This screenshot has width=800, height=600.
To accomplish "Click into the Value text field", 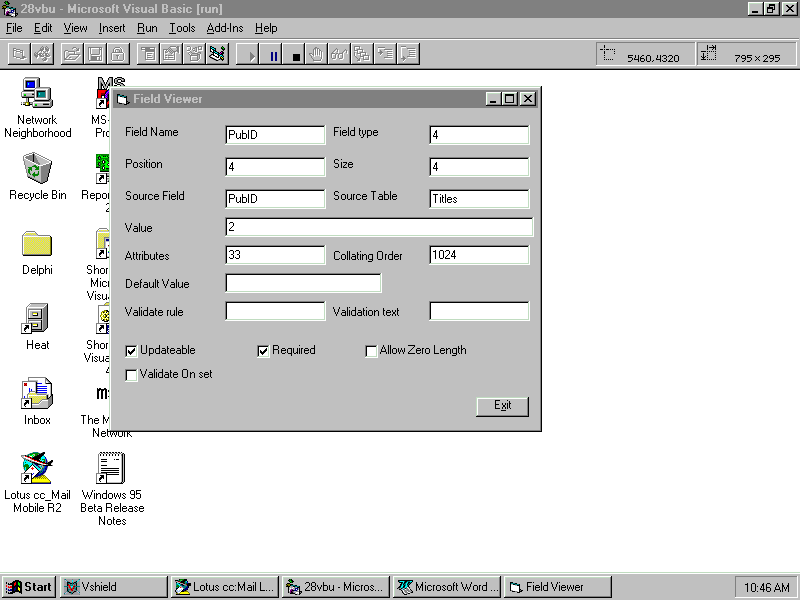I will coord(378,228).
